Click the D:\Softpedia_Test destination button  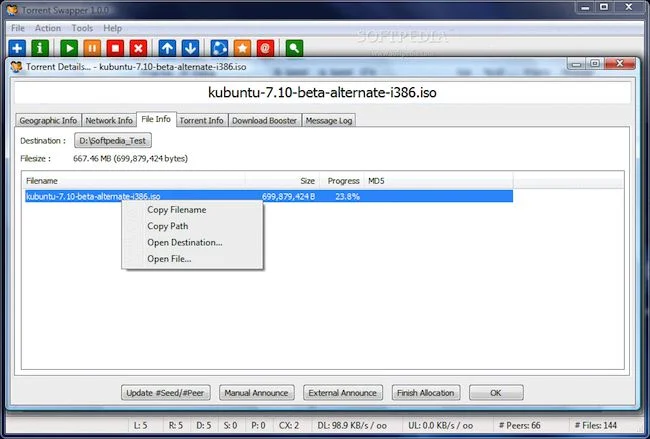113,141
